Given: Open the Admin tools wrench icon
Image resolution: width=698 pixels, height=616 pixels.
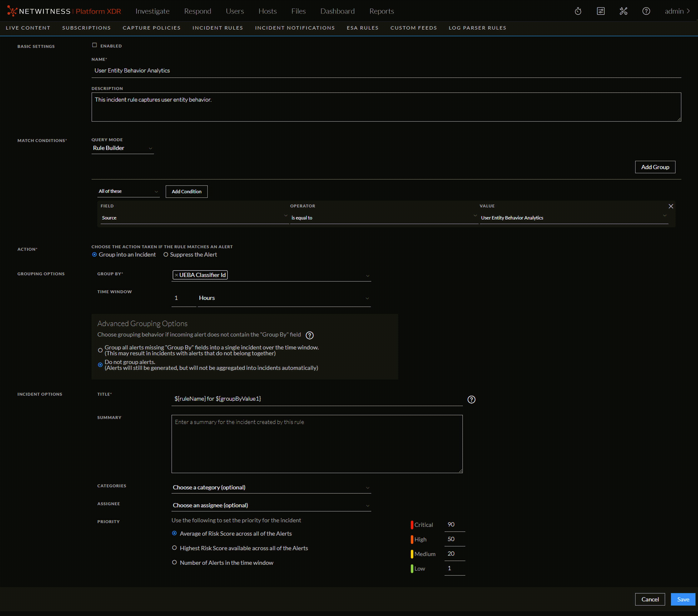Looking at the screenshot, I should tap(623, 11).
